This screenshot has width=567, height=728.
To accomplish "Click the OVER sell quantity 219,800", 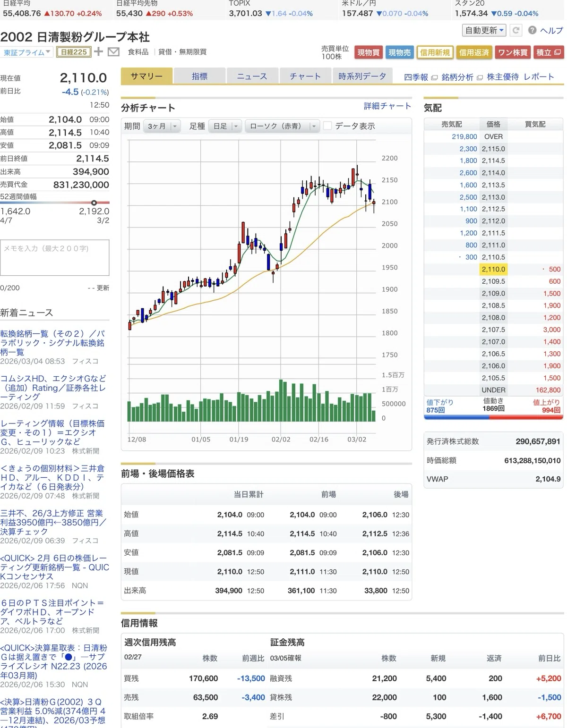I will pos(464,136).
